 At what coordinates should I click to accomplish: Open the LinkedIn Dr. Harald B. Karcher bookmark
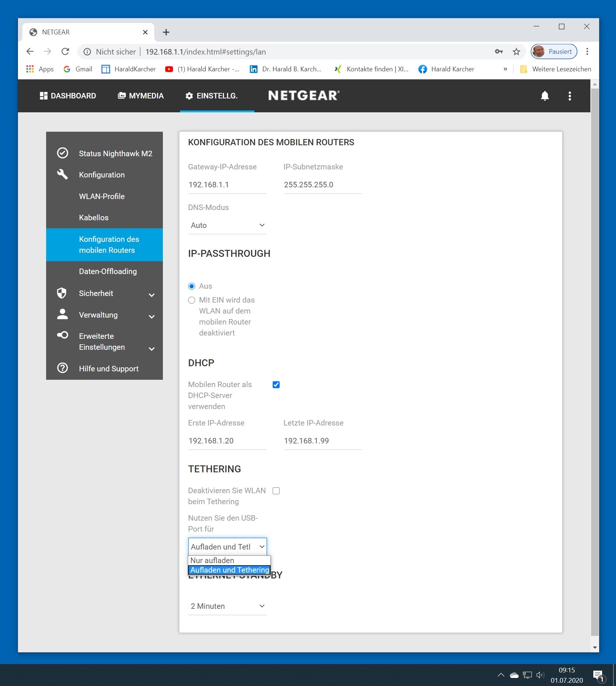click(285, 69)
